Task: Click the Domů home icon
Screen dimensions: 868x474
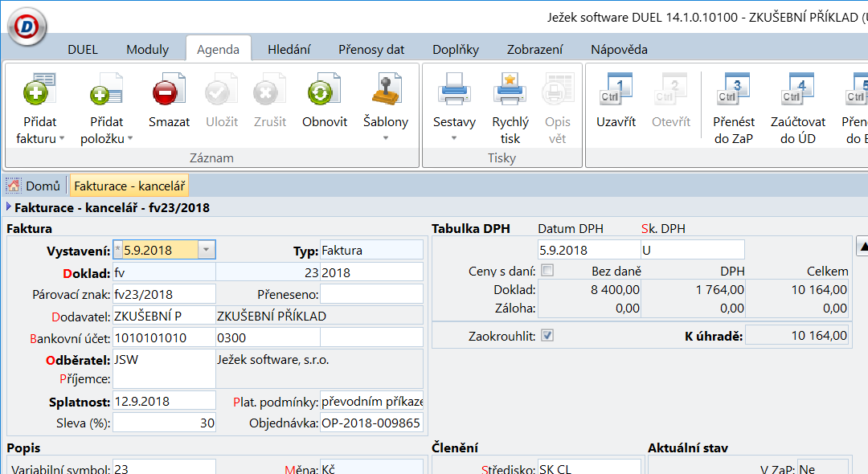Action: (x=14, y=186)
